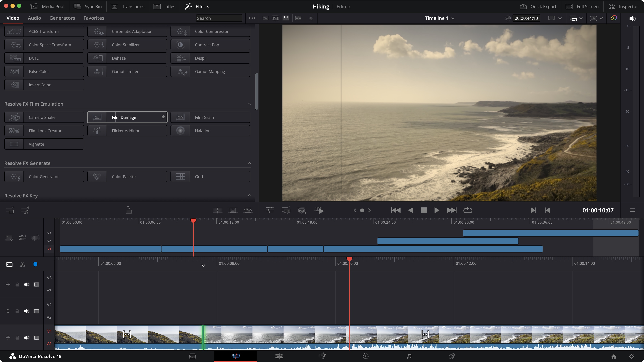Screen dimensions: 644x362
Task: Collapse the Resolve FX Generate section
Action: tap(249, 163)
